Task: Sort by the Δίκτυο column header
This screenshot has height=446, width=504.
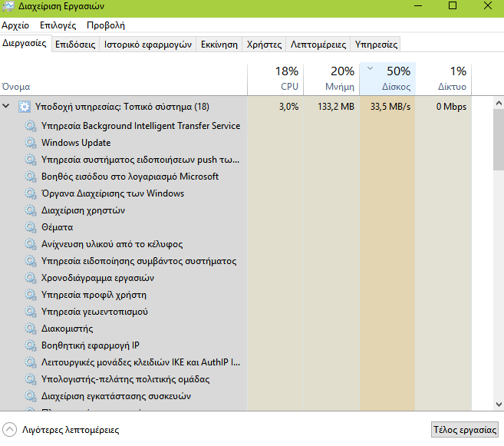Action: click(443, 79)
